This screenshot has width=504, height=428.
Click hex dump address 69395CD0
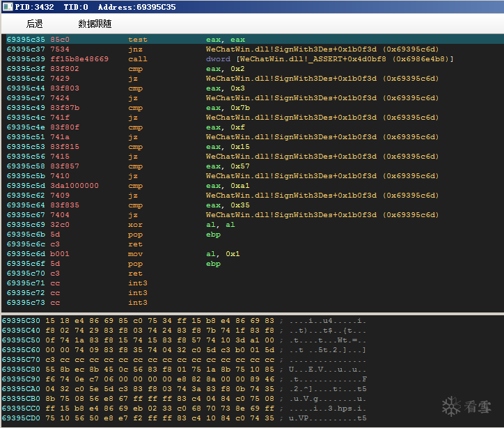pyautogui.click(x=21, y=418)
